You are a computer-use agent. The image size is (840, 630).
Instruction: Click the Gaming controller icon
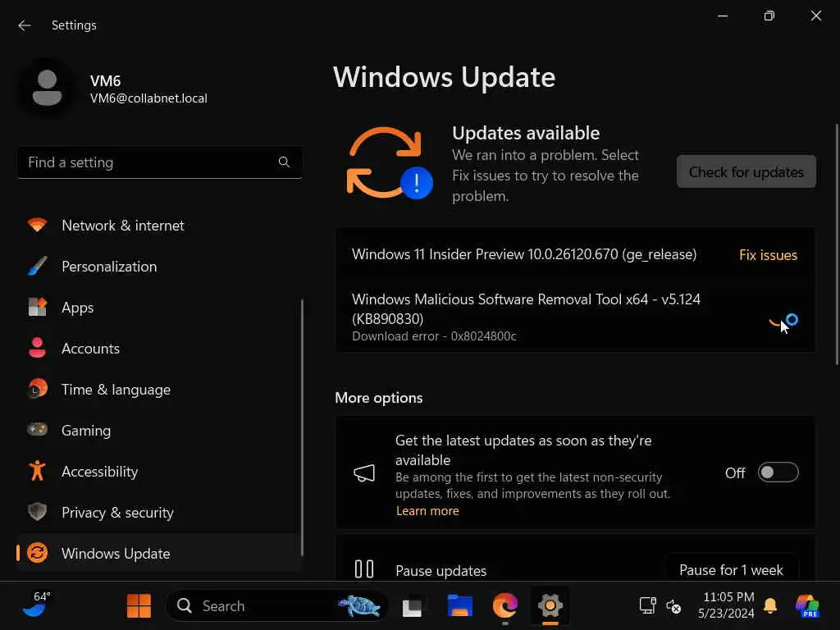click(37, 430)
